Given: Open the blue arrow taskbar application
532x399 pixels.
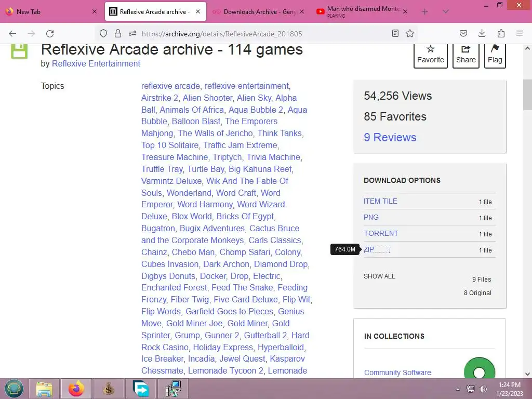Looking at the screenshot, I should [141, 389].
